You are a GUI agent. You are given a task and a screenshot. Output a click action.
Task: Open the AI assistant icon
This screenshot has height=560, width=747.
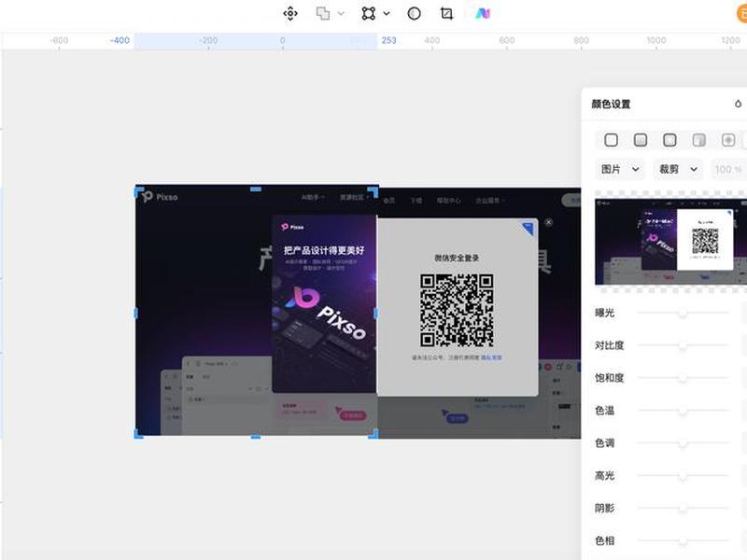point(483,13)
